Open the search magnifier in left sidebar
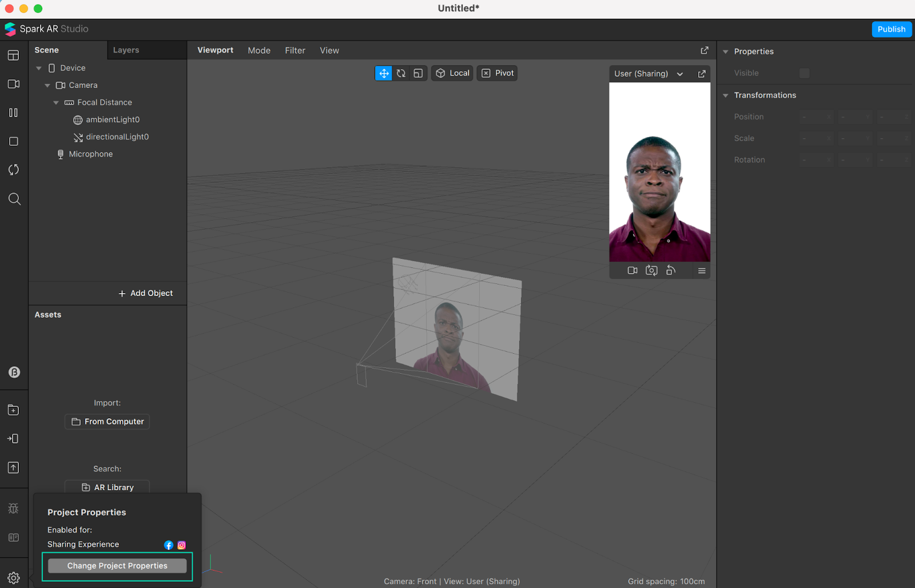915x588 pixels. pos(14,199)
